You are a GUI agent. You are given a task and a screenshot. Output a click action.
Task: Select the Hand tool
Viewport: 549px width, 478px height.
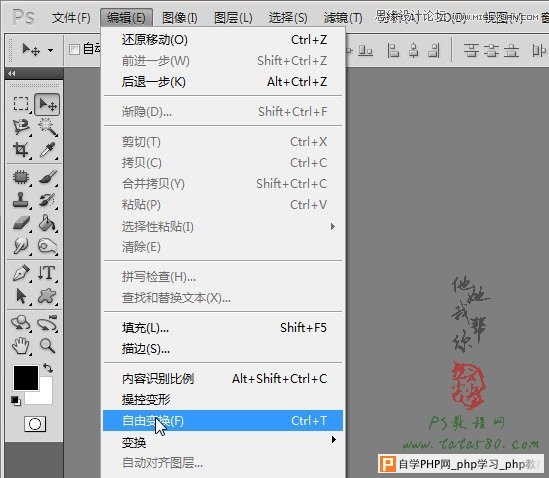pyautogui.click(x=21, y=346)
